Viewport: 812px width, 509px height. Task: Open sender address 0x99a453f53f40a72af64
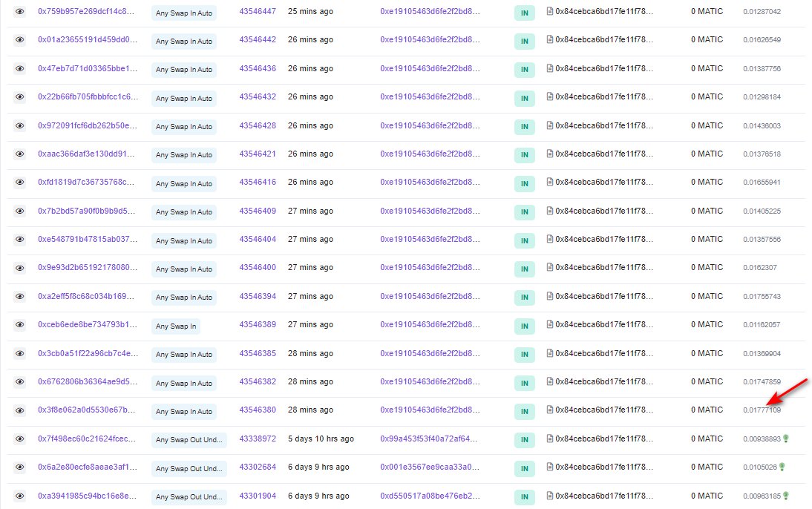point(430,439)
